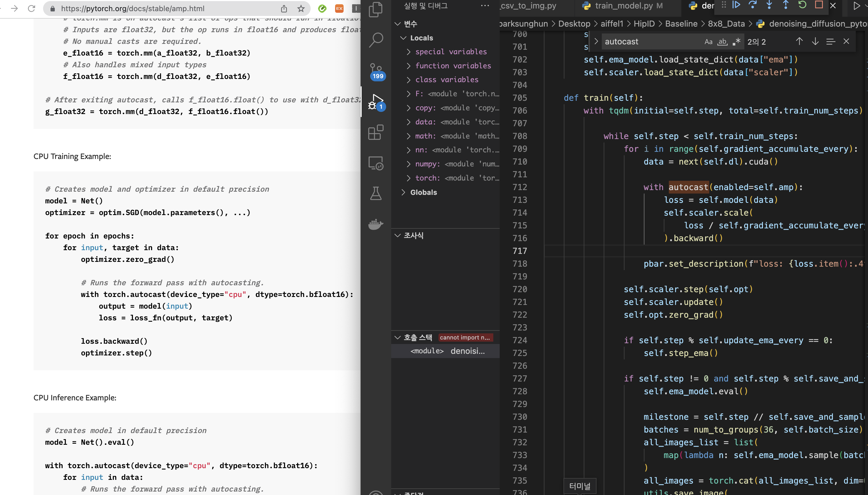
Task: Open the Testing flask icon
Action: click(x=376, y=193)
